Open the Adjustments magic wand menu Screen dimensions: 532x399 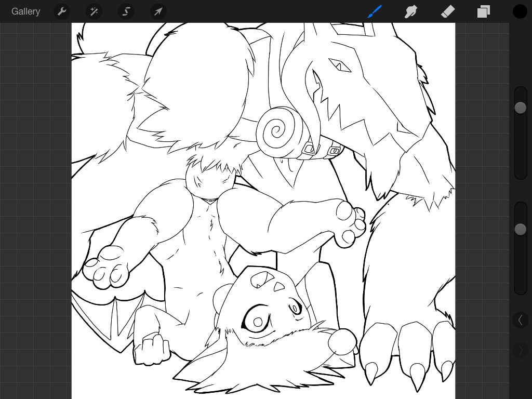tap(94, 11)
